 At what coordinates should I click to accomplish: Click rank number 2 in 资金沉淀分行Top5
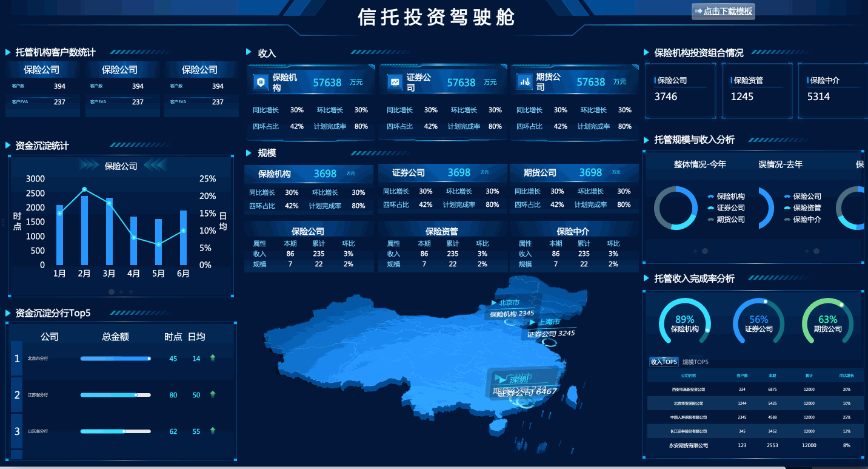tap(17, 396)
